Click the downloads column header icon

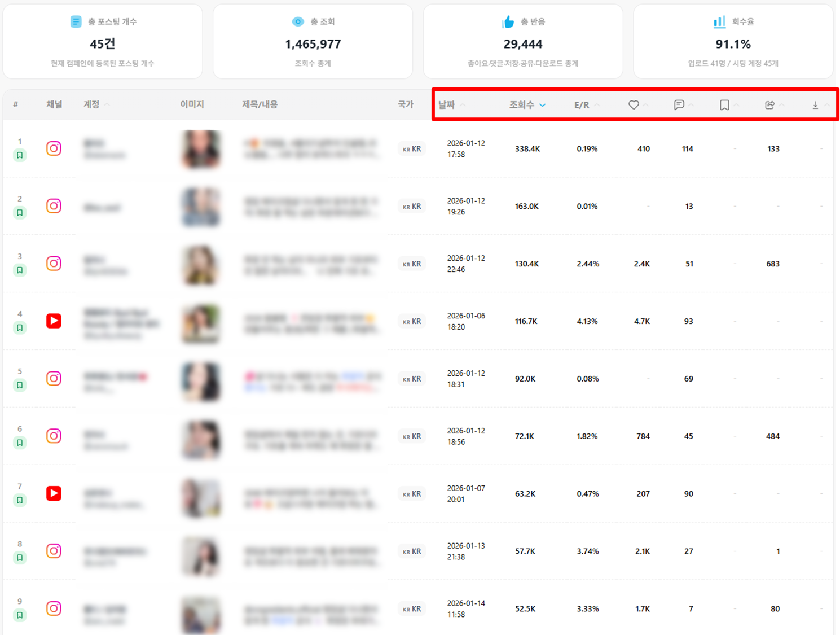pyautogui.click(x=815, y=105)
